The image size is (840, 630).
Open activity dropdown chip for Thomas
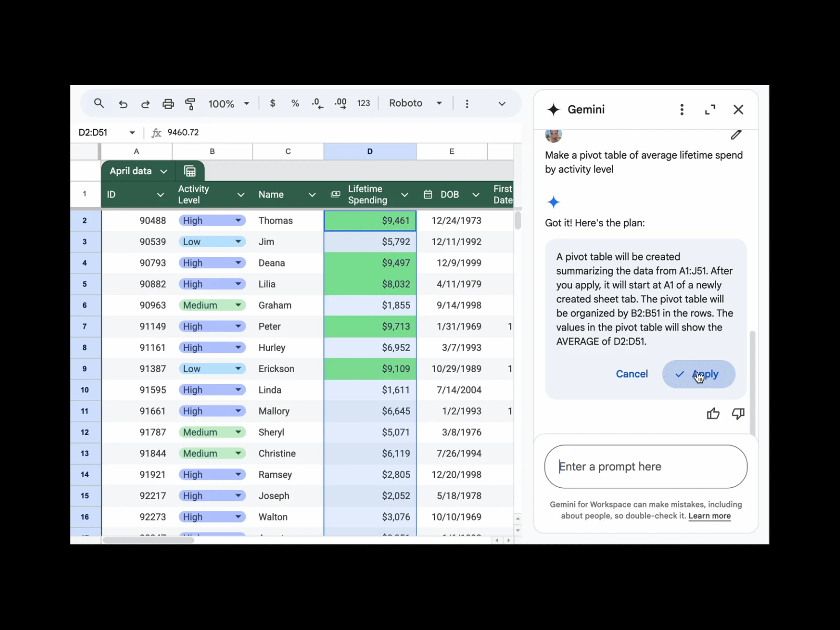[212, 220]
